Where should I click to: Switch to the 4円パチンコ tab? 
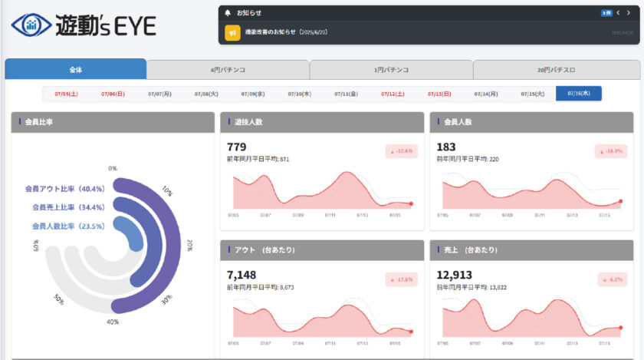228,70
